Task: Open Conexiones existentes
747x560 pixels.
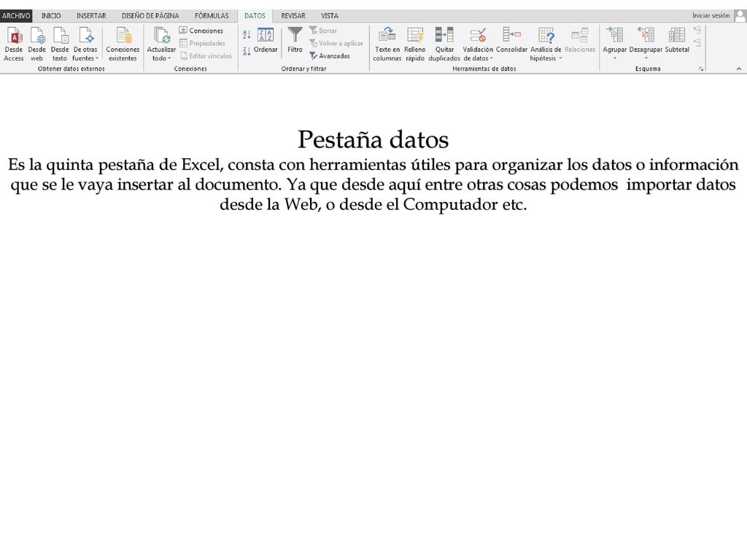Action: coord(123,44)
